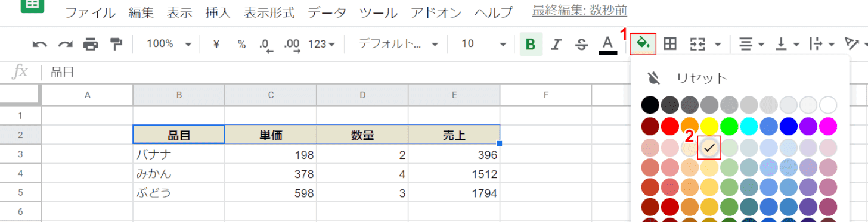Open text rotation dropdown
The width and height of the screenshot is (868, 222).
coord(856,44)
